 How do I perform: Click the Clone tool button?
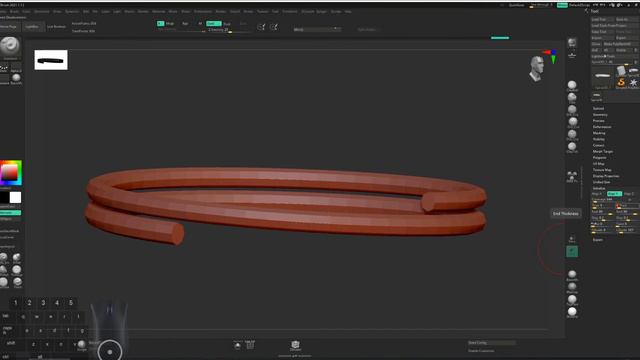(596, 44)
